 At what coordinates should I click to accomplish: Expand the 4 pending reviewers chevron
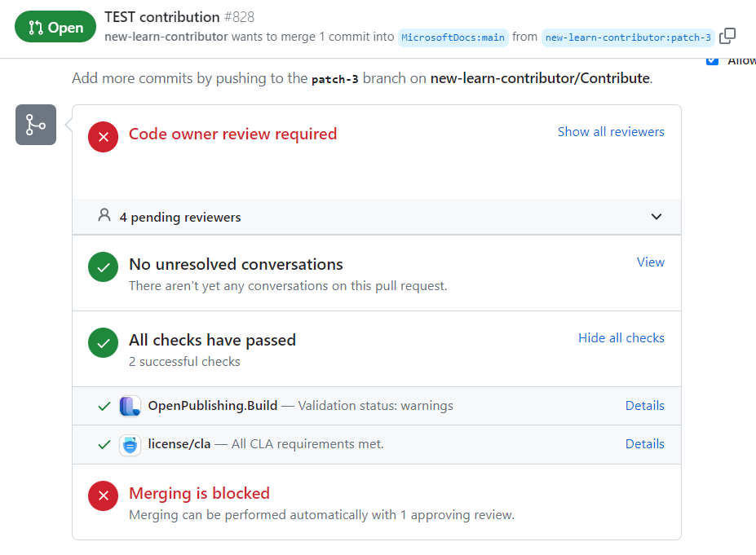click(657, 216)
